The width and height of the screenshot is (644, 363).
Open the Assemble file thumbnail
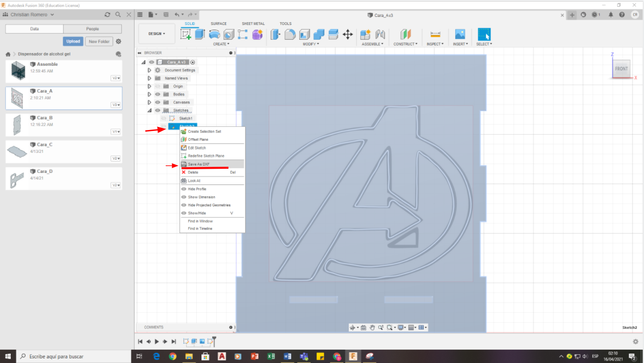(18, 71)
